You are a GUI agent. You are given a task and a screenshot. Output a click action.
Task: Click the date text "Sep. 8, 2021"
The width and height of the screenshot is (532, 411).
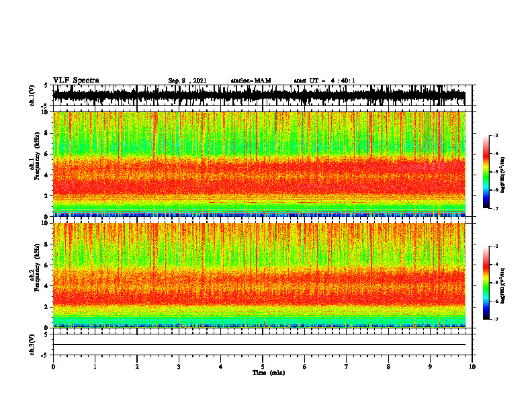coord(187,81)
